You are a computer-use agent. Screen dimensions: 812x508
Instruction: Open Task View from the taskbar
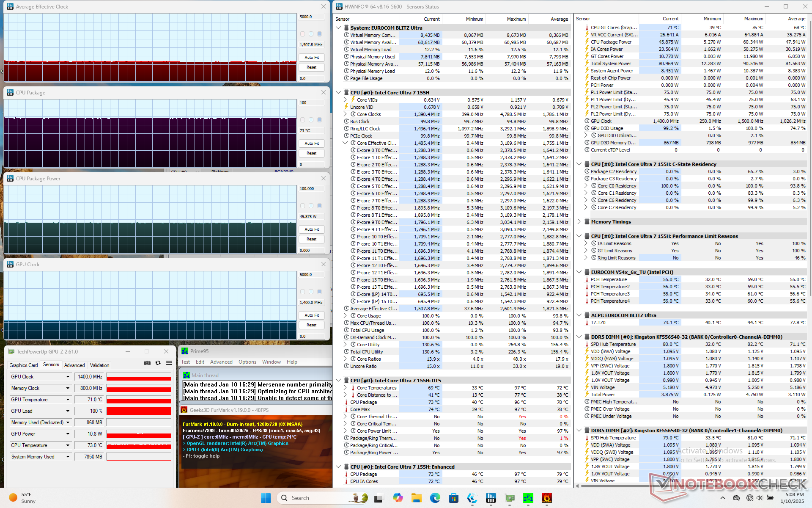(378, 498)
